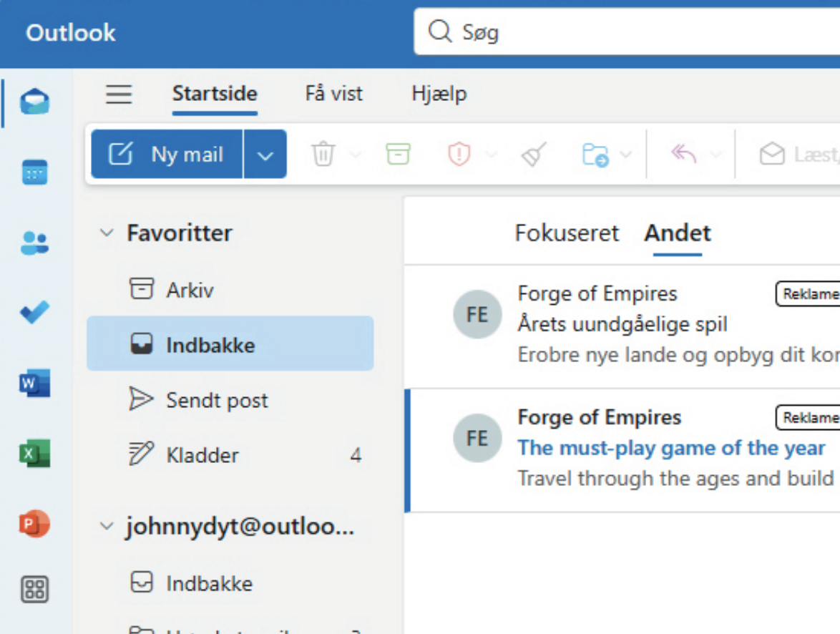The height and width of the screenshot is (634, 840).
Task: Collapse the johnnydyt@outlook account folder tree
Action: [x=107, y=527]
